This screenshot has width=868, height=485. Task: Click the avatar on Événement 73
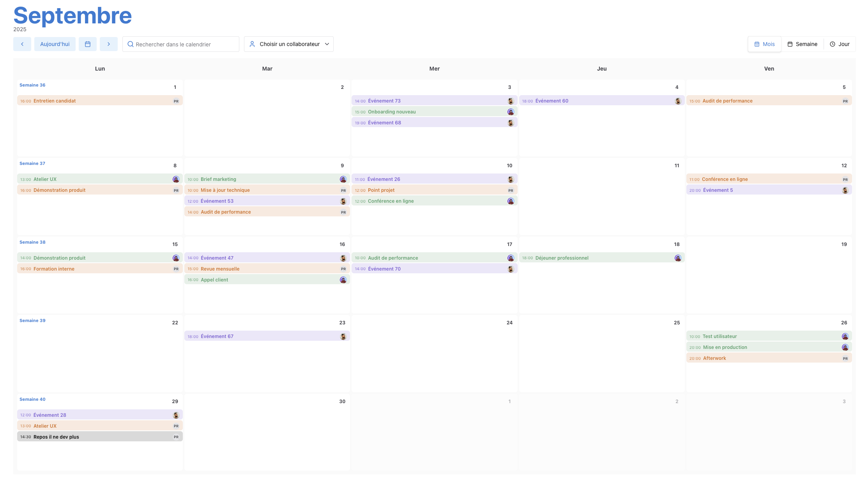click(511, 101)
